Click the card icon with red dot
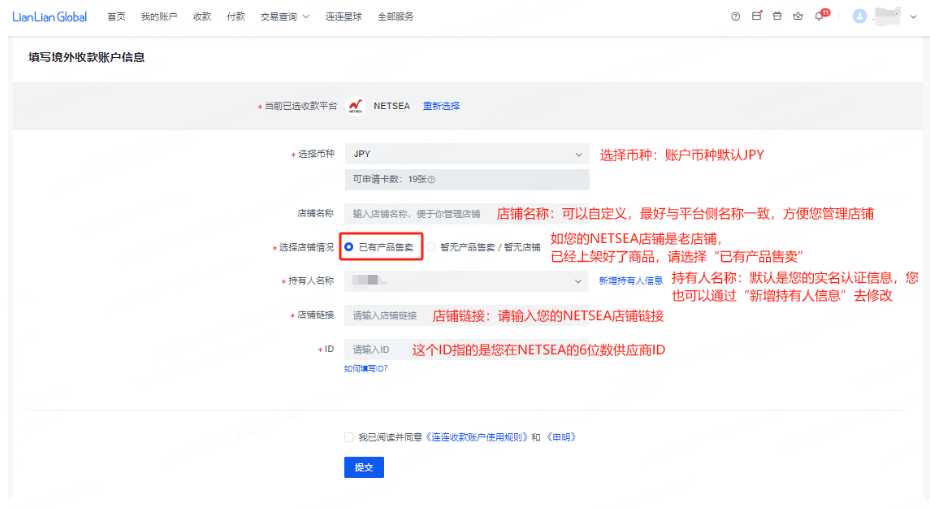The width and height of the screenshot is (930, 510). (x=756, y=16)
